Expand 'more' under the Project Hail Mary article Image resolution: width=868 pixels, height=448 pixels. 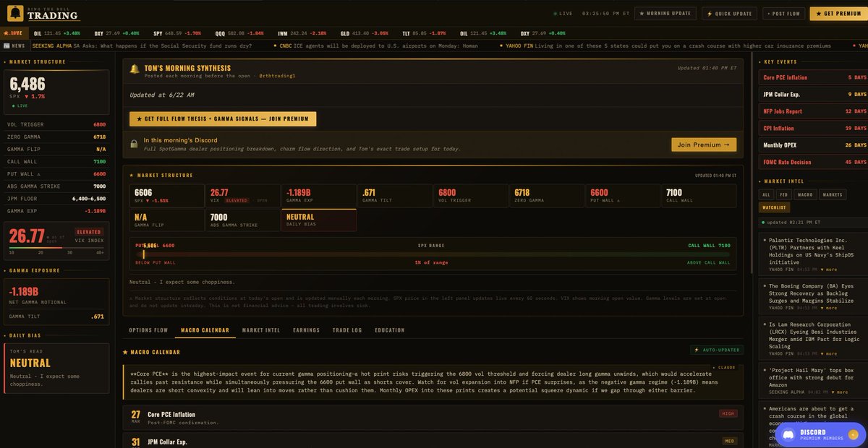[x=841, y=392]
